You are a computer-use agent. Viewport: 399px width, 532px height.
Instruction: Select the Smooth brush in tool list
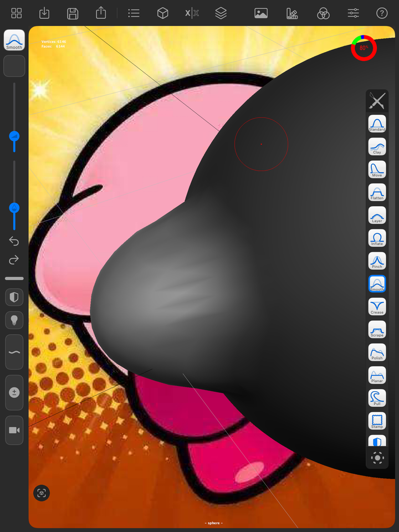tap(377, 284)
